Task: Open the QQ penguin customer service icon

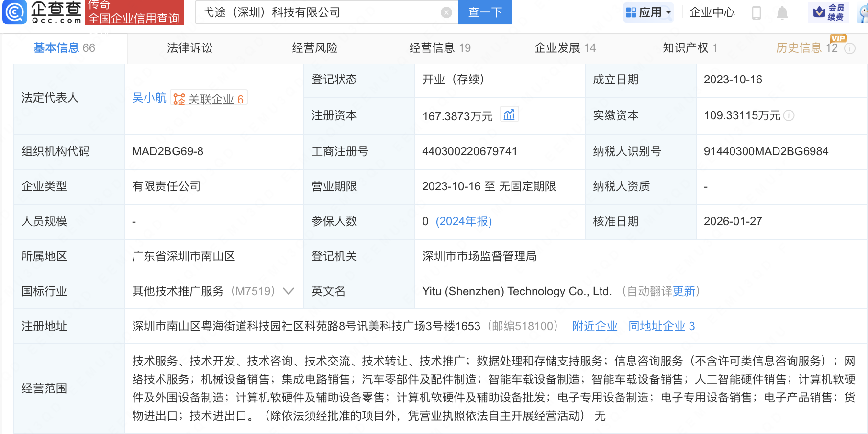Action: coord(862,13)
